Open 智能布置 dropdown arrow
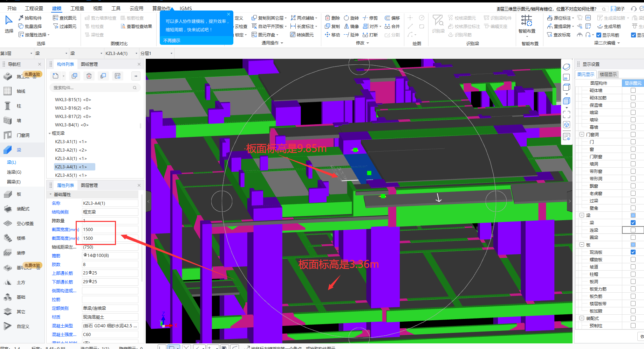Viewport: 644px width, 349px height. pyautogui.click(x=527, y=36)
